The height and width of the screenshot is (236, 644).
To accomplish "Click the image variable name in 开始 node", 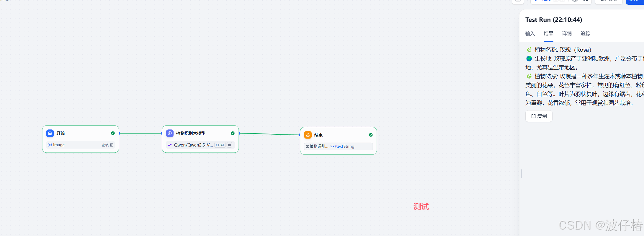I will pos(59,145).
